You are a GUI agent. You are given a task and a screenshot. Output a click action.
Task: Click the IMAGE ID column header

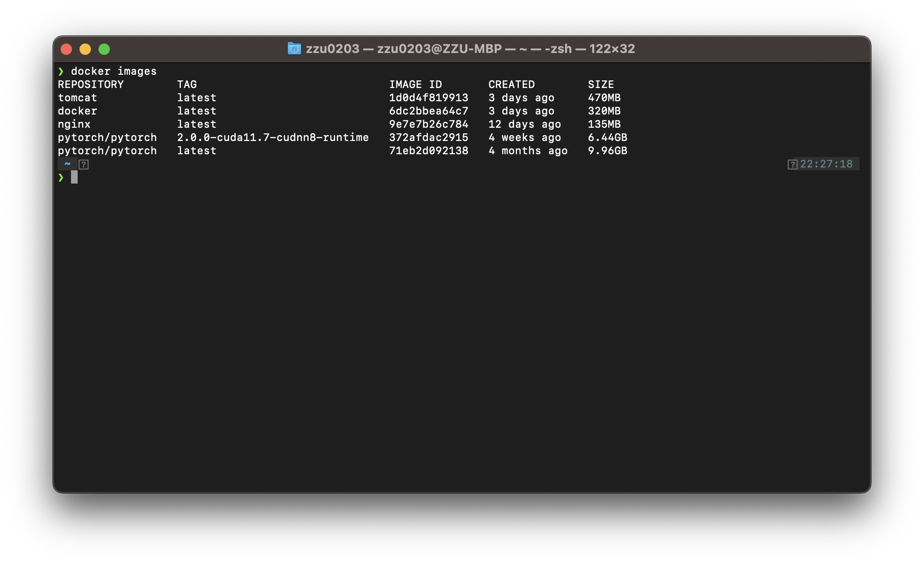click(x=415, y=85)
